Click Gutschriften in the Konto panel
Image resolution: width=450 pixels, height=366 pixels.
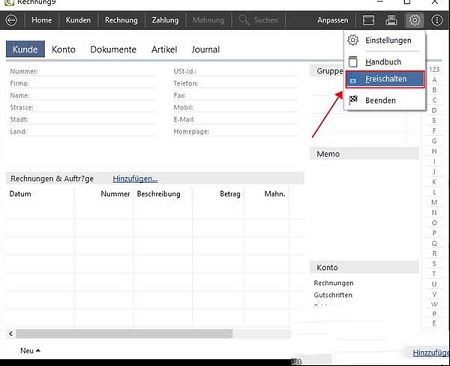pos(333,295)
